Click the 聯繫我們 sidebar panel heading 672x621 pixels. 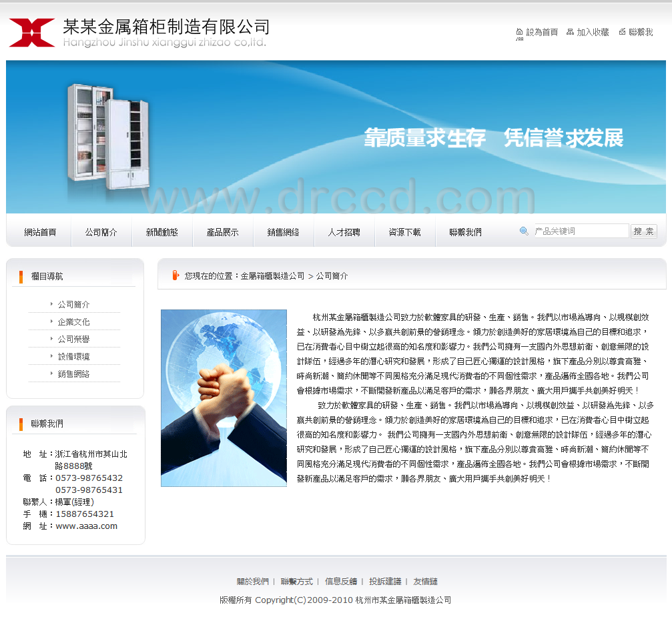[47, 424]
